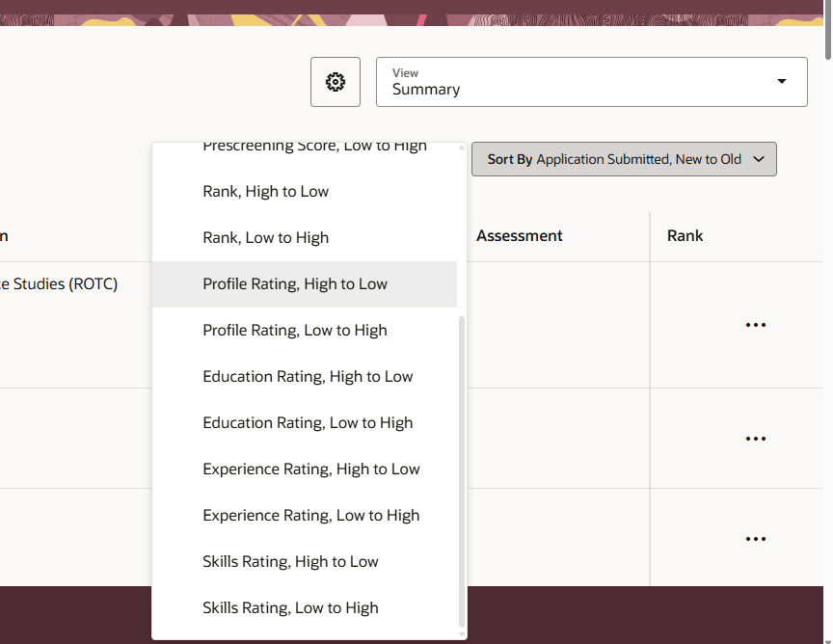Open the View Summary selector
This screenshot has width=833, height=644.
tap(592, 82)
